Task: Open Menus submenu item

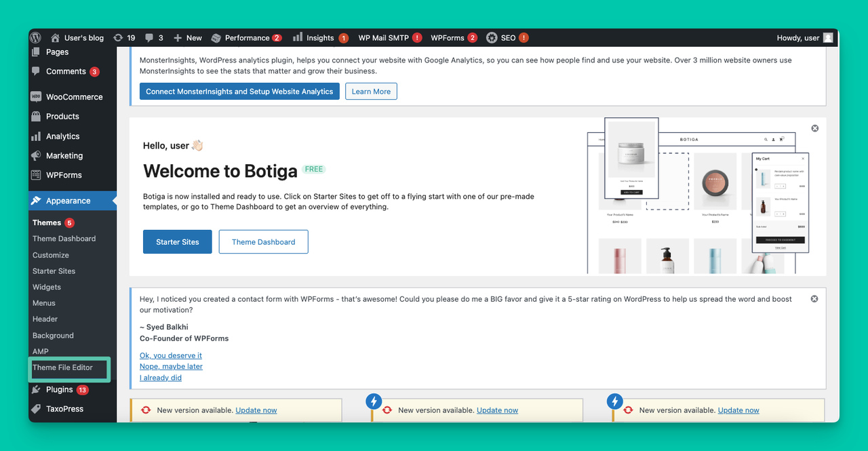Action: [x=44, y=303]
